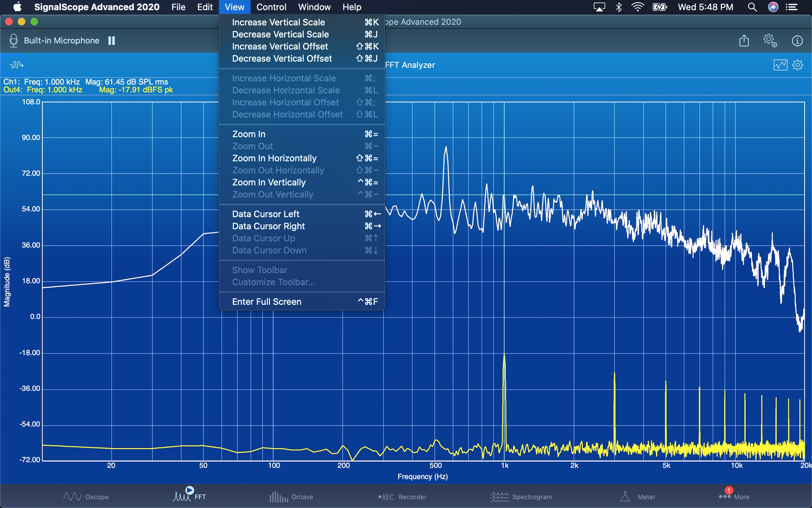812x508 pixels.
Task: Open the Help menu
Action: (x=352, y=7)
